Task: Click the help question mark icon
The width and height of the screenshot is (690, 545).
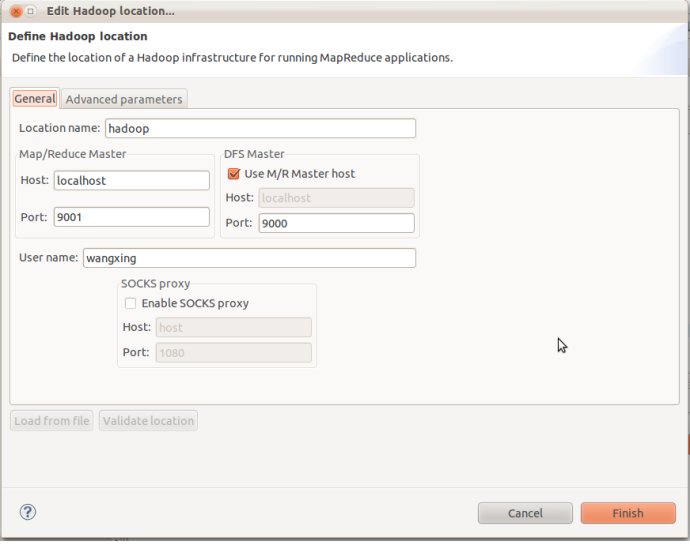Action: 28,512
